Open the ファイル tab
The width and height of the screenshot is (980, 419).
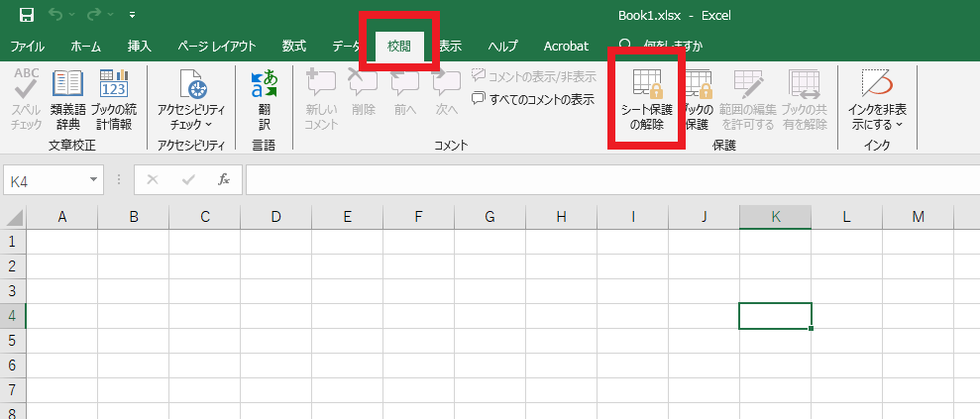27,47
